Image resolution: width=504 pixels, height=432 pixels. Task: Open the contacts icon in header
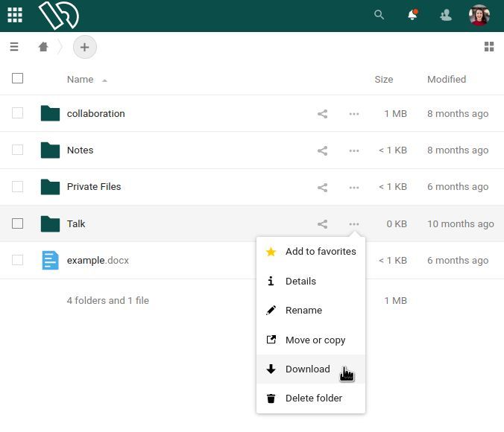446,15
